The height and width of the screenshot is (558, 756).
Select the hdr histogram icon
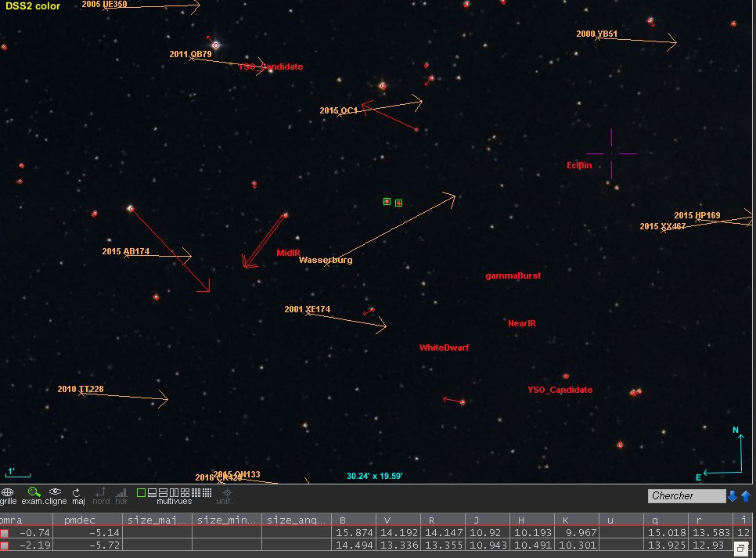coord(121,493)
